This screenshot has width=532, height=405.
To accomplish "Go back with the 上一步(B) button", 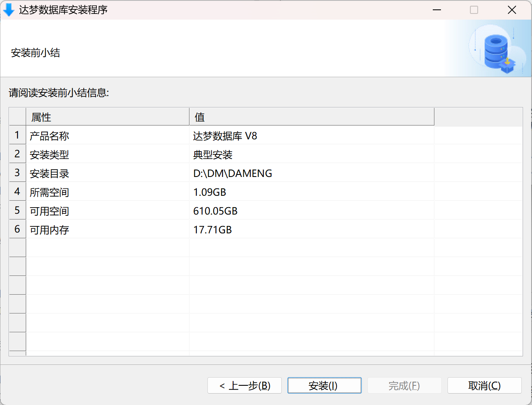I will point(245,385).
